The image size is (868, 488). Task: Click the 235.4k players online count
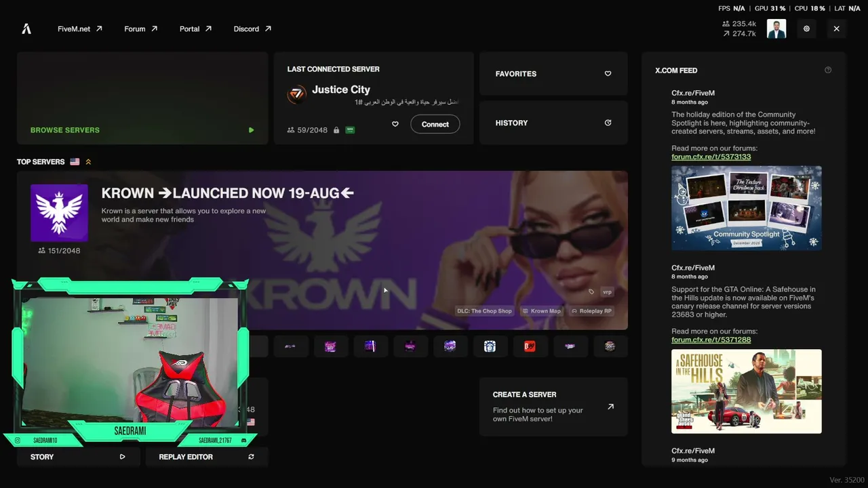[740, 24]
